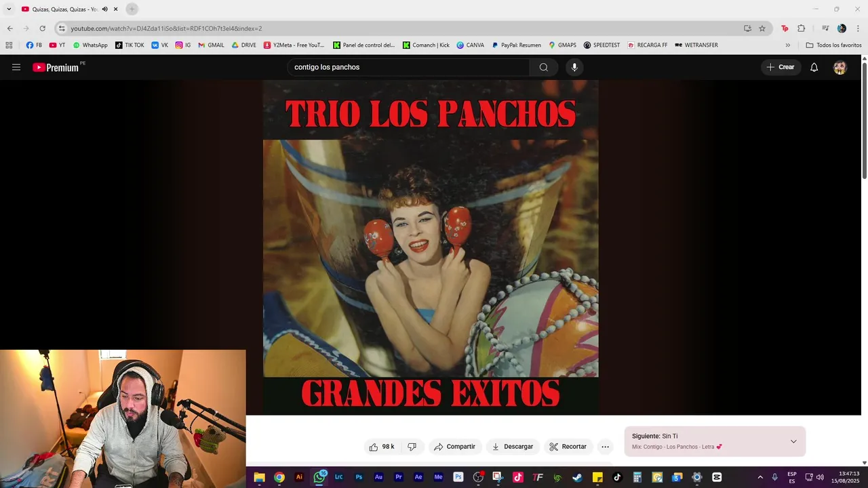Open the PayPal: Resumen bookmark

(x=517, y=45)
